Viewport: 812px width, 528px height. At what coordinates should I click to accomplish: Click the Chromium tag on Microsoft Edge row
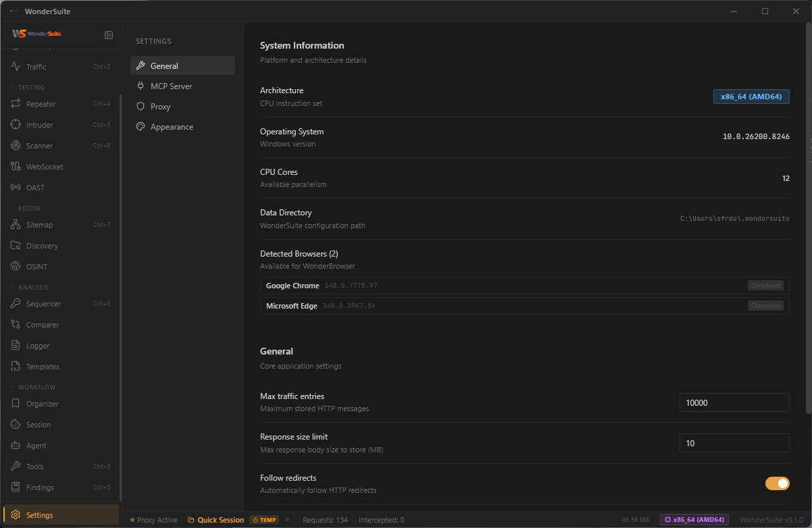tap(765, 306)
